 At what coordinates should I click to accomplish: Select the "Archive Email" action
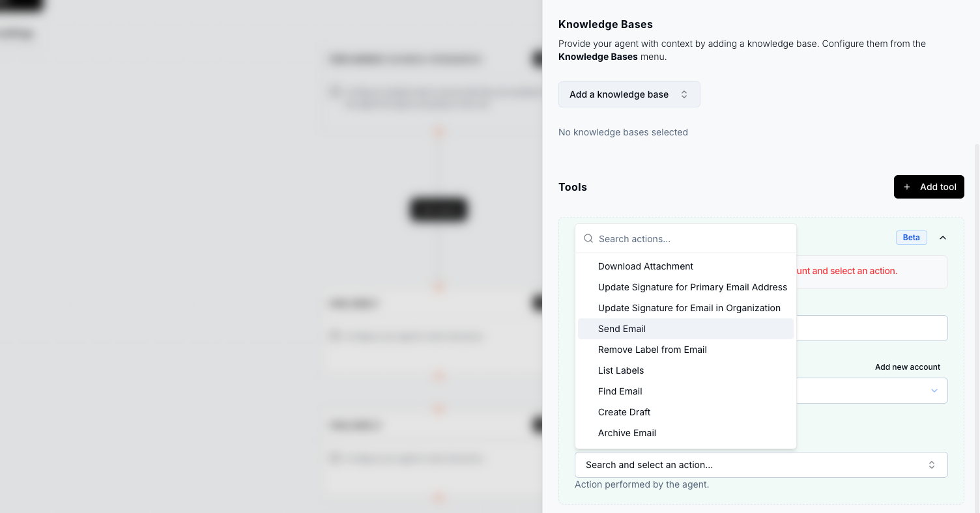(x=627, y=433)
